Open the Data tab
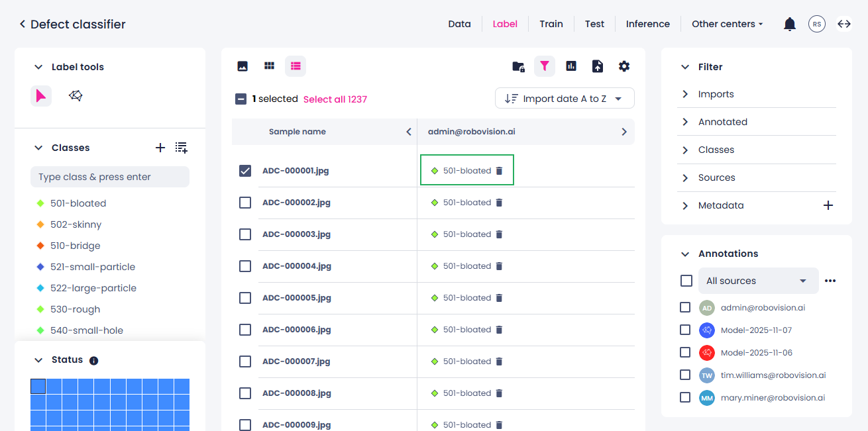The width and height of the screenshot is (868, 431). (459, 24)
